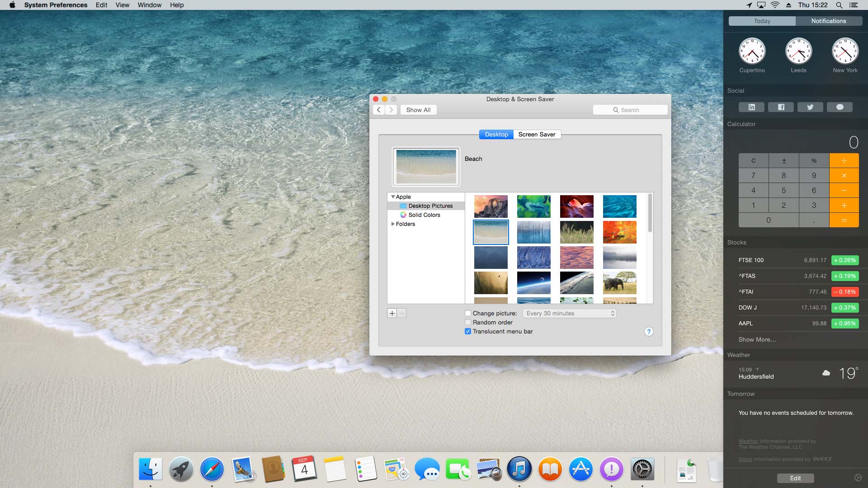
Task: Switch to the Notifications tab
Action: (x=828, y=21)
